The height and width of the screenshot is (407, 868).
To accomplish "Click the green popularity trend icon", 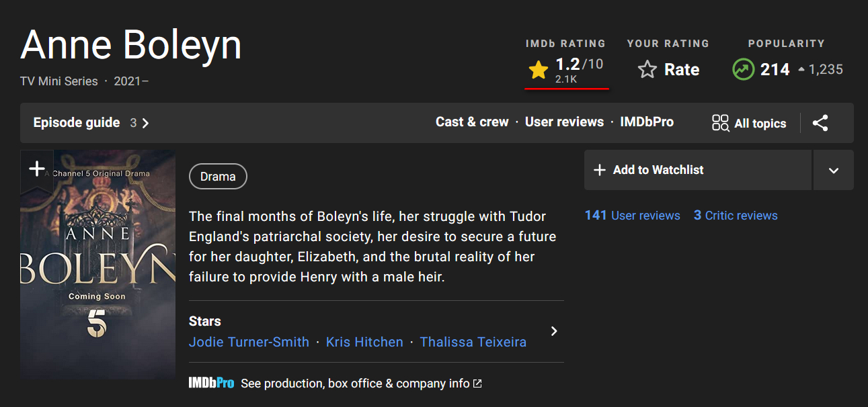I will (x=743, y=69).
